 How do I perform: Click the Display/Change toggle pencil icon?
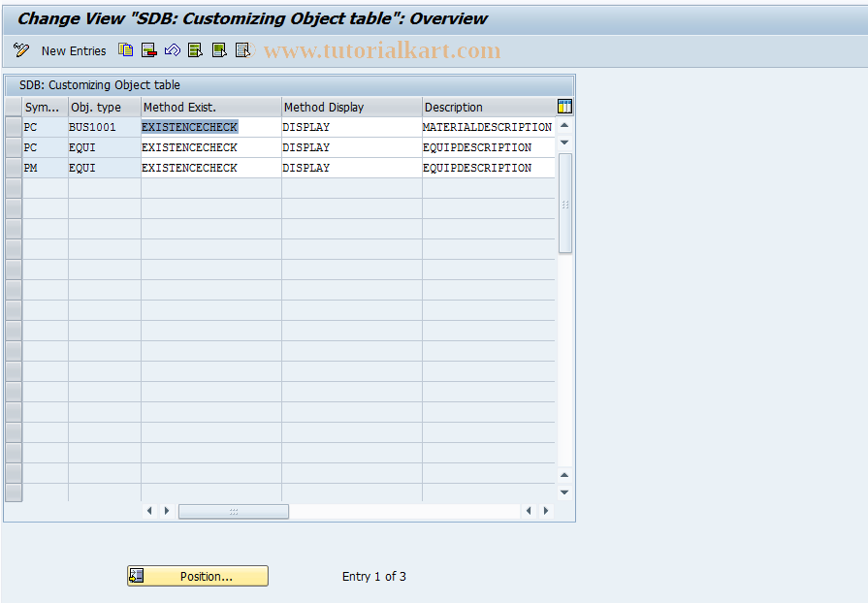[x=21, y=50]
